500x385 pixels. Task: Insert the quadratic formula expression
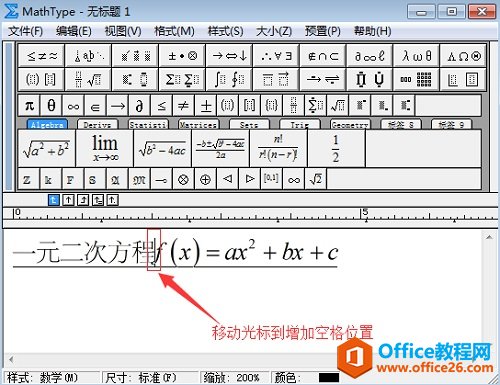(x=221, y=149)
